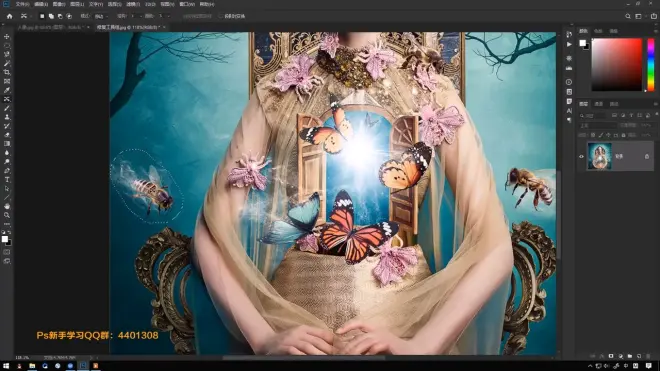The width and height of the screenshot is (660, 371).
Task: Choose Intersect with selection mode
Action: coord(69,16)
